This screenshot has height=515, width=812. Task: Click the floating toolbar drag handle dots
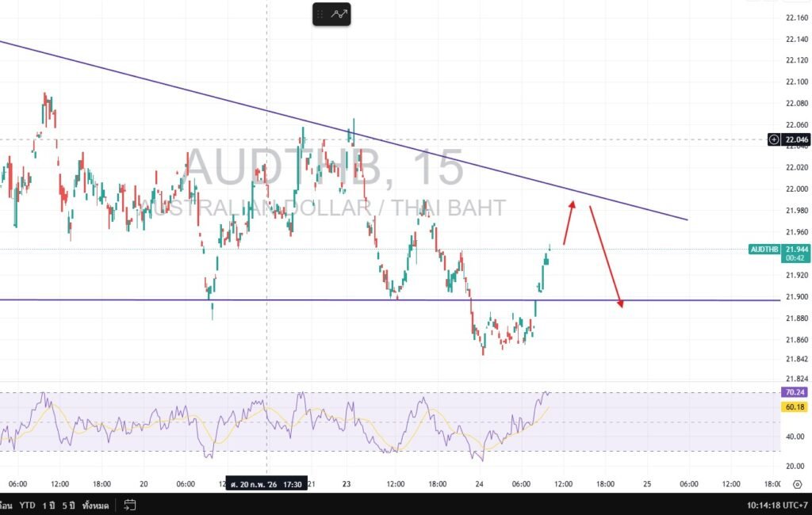coord(320,14)
